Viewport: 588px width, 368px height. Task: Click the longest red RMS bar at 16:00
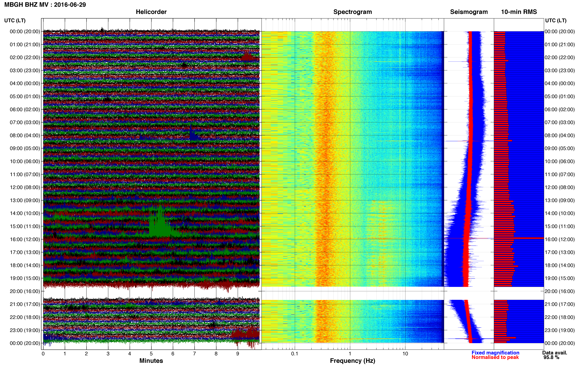pyautogui.click(x=519, y=238)
